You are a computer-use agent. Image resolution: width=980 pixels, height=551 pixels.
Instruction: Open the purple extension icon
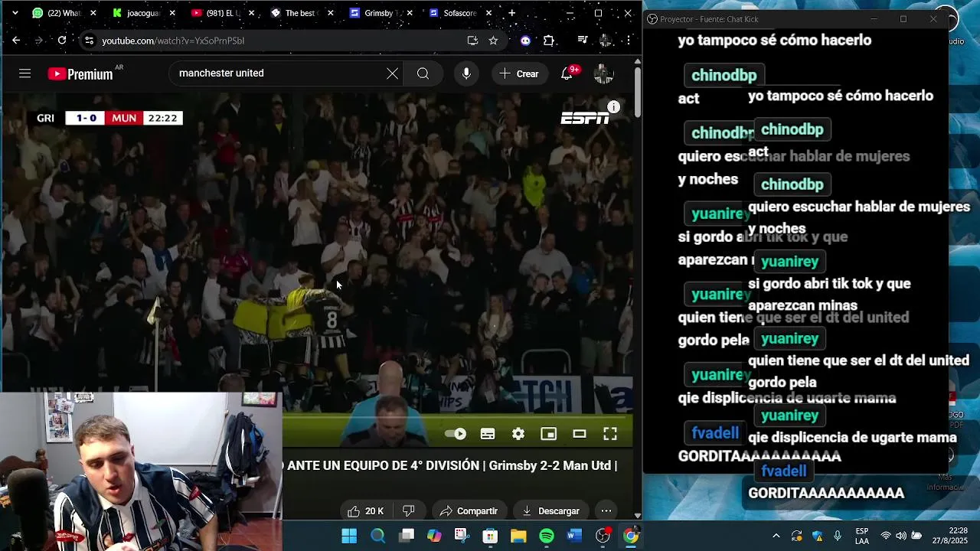[x=525, y=41]
